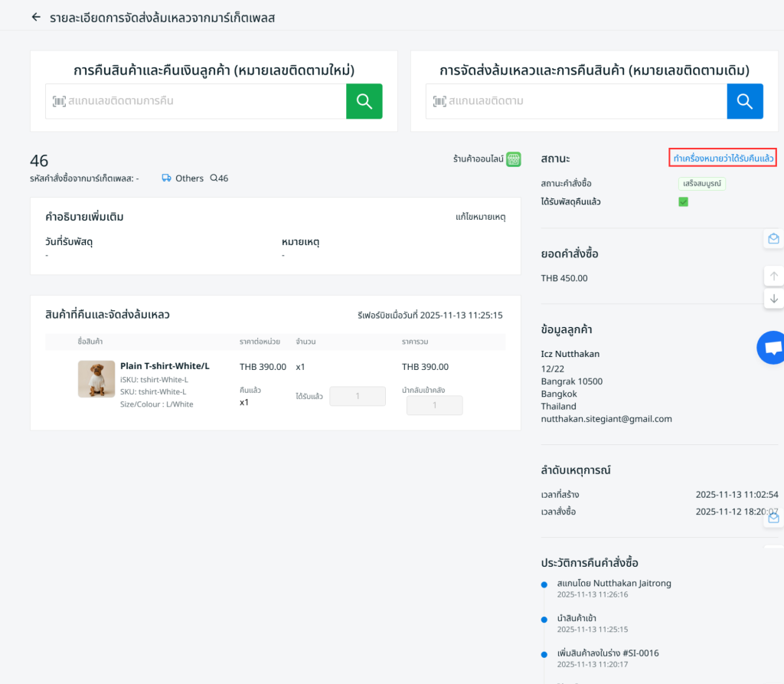The width and height of the screenshot is (784, 684).
Task: Open the blue chat bubble widget
Action: [x=772, y=348]
